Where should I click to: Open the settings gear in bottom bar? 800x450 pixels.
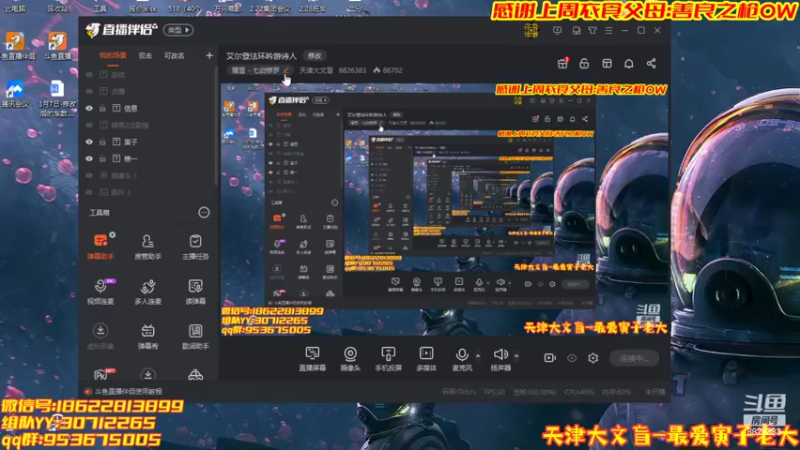pyautogui.click(x=593, y=358)
